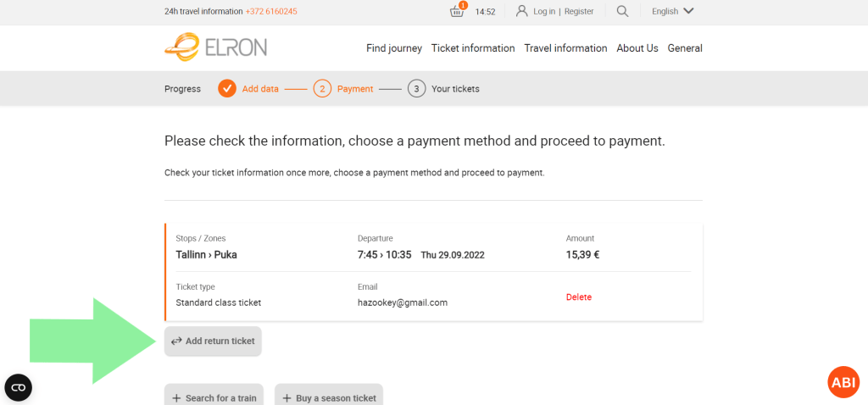Click the Payment step number 2 circle
The width and height of the screenshot is (868, 405).
[x=322, y=89]
